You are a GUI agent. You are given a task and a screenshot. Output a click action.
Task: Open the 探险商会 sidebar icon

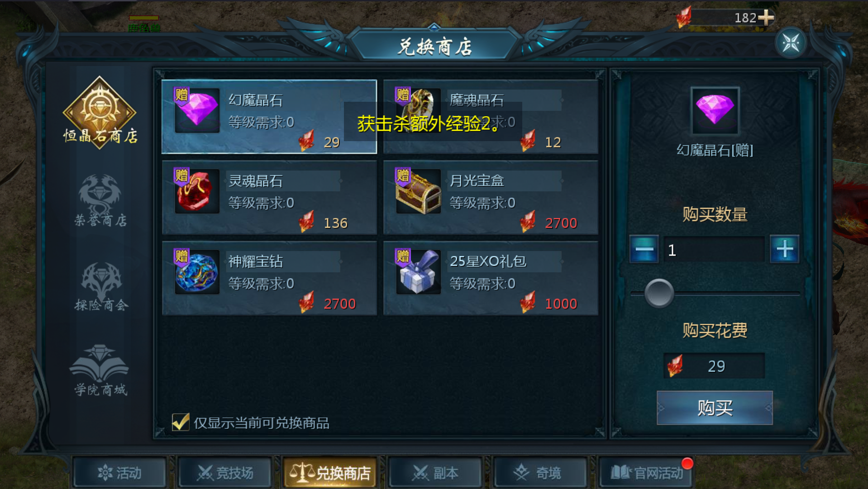click(x=101, y=286)
